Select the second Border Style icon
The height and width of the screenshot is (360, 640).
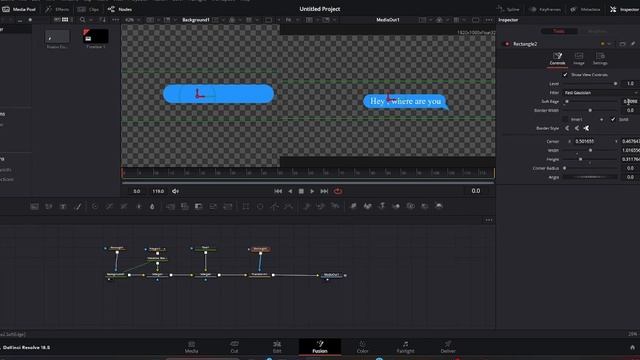pos(577,128)
